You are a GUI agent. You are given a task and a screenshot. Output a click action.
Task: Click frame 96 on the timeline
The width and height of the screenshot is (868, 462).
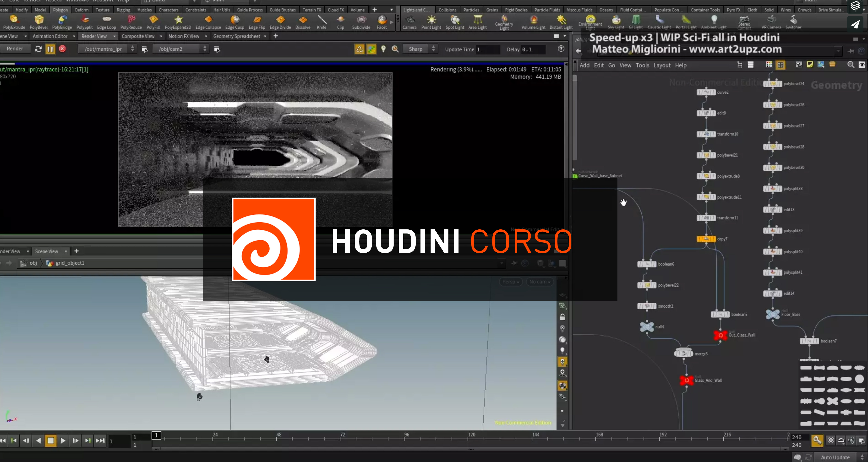[x=407, y=435]
